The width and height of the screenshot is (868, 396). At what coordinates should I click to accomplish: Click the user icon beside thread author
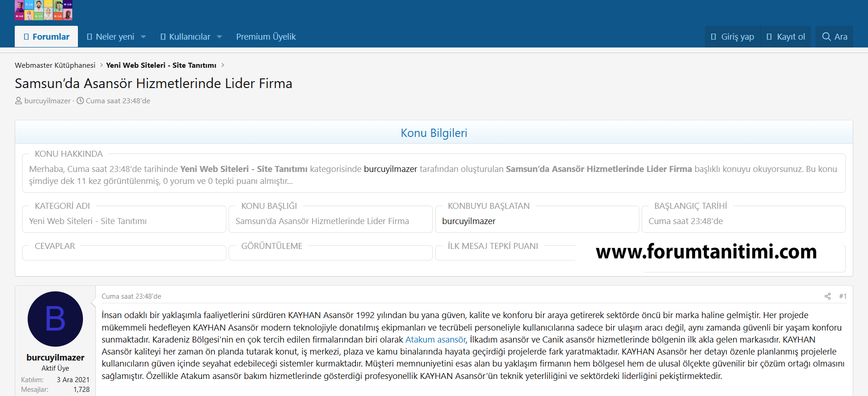(18, 101)
